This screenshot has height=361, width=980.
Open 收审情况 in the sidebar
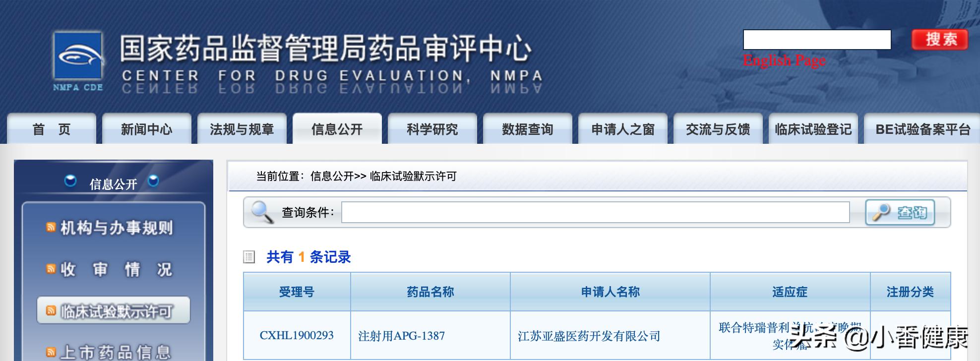click(117, 269)
